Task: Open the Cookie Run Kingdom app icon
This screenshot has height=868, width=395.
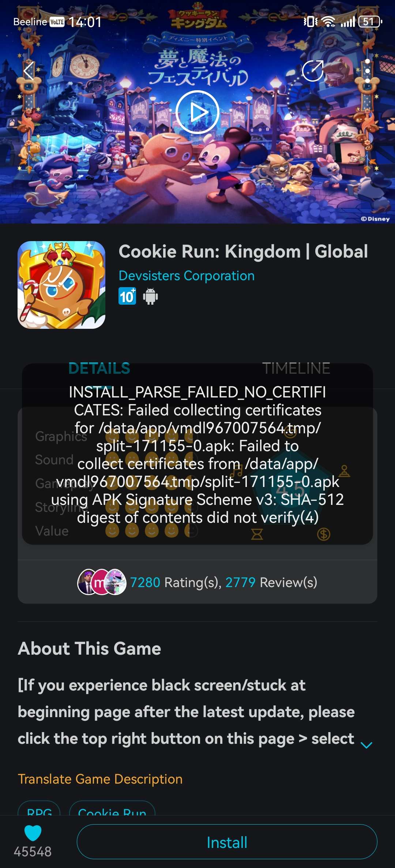Action: pyautogui.click(x=61, y=285)
